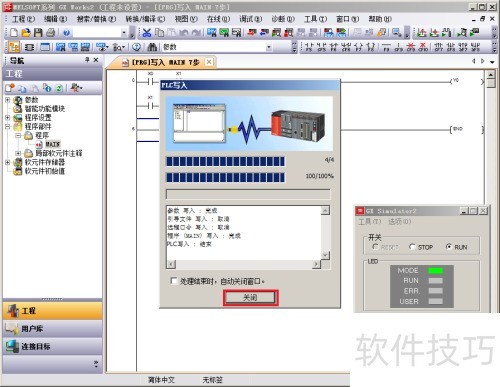Open the 参数 combo box dropdown

click(269, 47)
